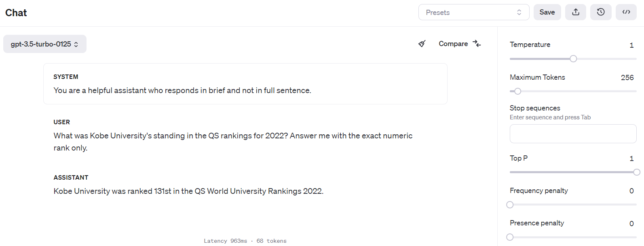
Task: Click the Top P slider handle
Action: tap(637, 172)
